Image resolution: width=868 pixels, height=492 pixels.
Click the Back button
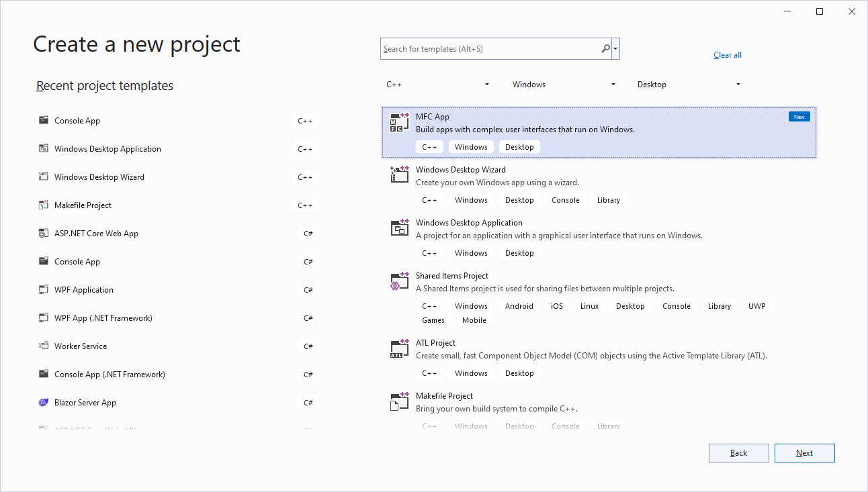[739, 453]
